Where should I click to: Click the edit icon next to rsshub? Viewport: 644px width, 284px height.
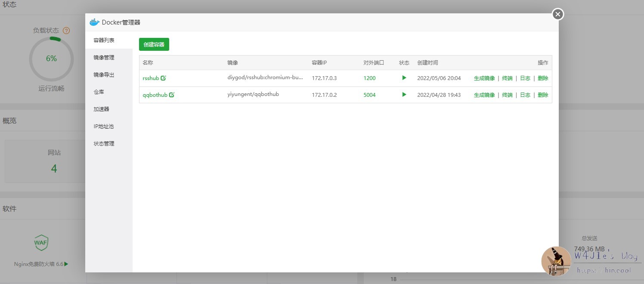coord(164,78)
